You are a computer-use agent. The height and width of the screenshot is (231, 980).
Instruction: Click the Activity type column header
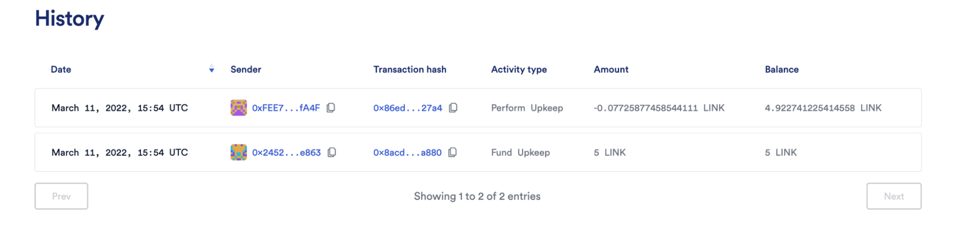519,69
